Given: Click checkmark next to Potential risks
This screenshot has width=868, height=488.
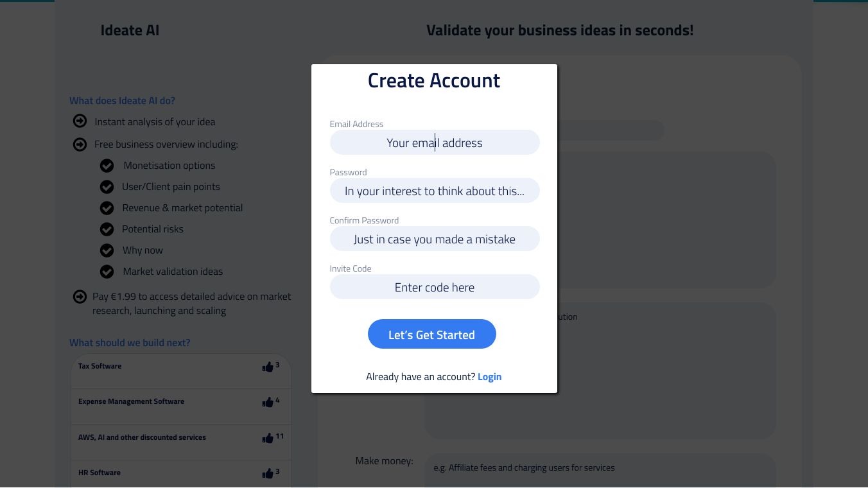Looking at the screenshot, I should 107,229.
